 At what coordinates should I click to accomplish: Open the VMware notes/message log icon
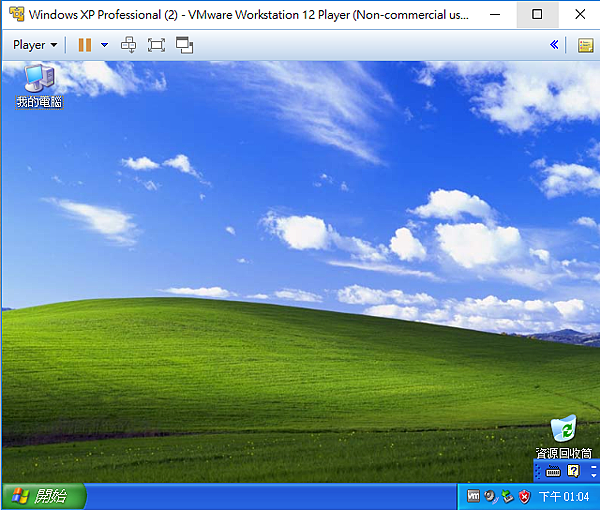[585, 46]
